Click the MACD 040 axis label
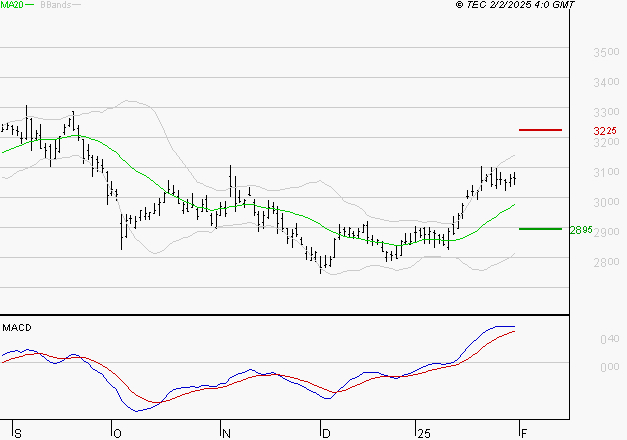Viewport: 627px width, 440px height. [610, 339]
